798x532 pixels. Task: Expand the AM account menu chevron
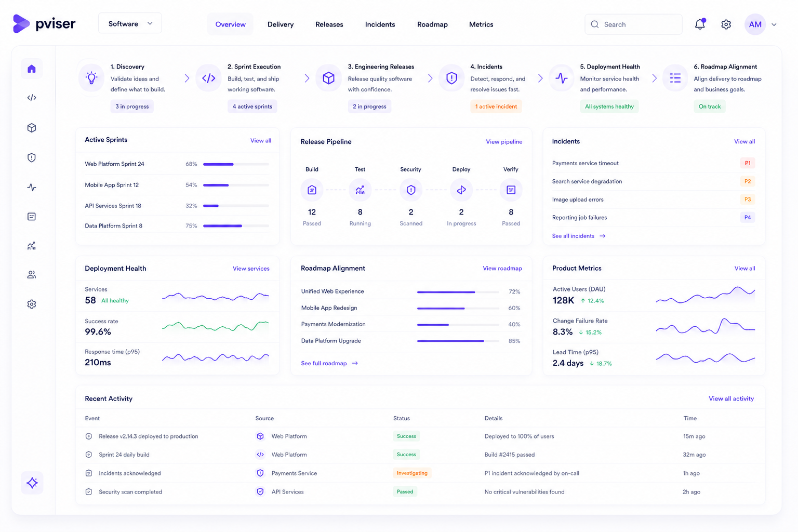click(774, 24)
